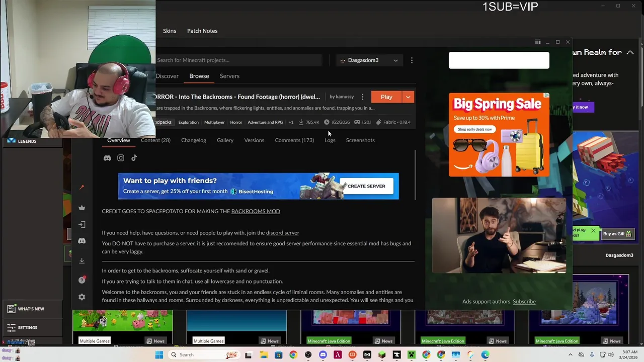Click the Exploration category tag
The height and width of the screenshot is (362, 644).
(188, 122)
